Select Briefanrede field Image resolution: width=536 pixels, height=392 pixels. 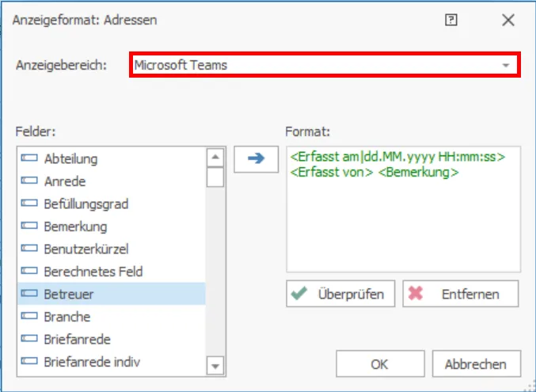click(112, 339)
